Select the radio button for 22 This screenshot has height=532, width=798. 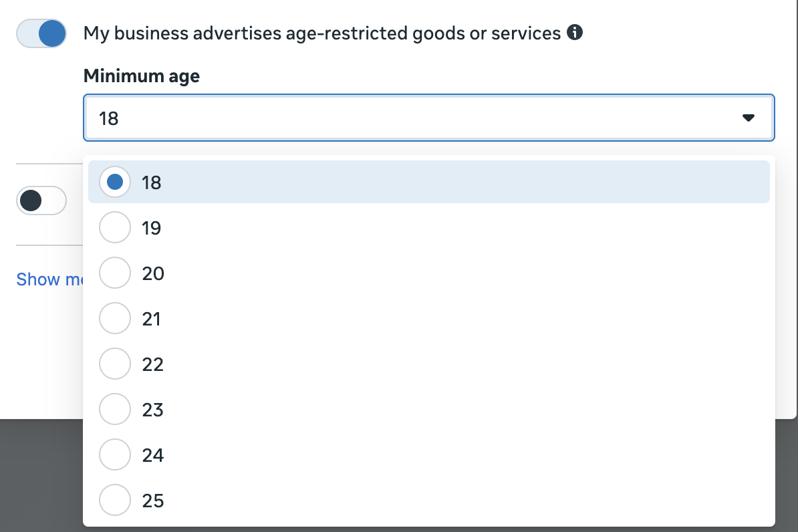(115, 364)
